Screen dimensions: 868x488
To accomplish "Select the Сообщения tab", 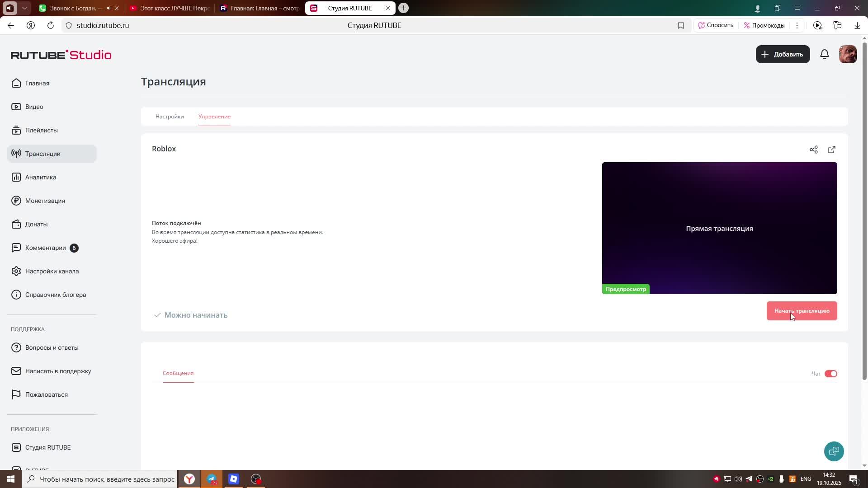I will 178,373.
